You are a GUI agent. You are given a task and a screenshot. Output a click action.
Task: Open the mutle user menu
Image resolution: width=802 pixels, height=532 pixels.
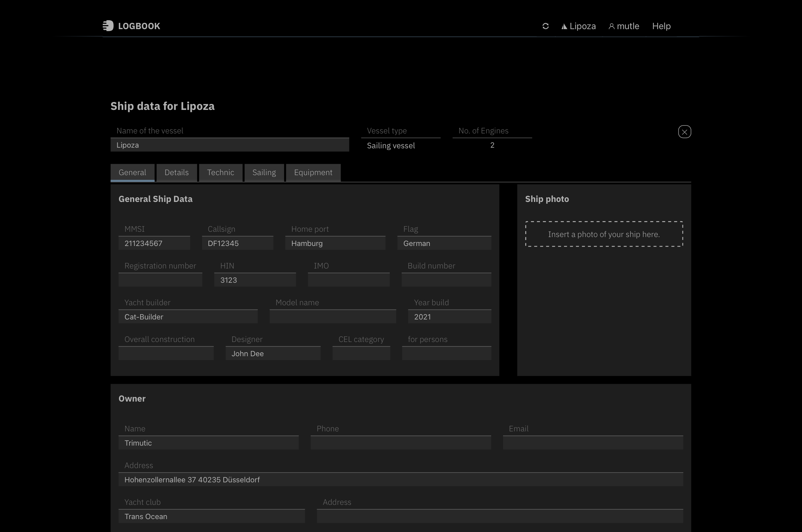(624, 26)
